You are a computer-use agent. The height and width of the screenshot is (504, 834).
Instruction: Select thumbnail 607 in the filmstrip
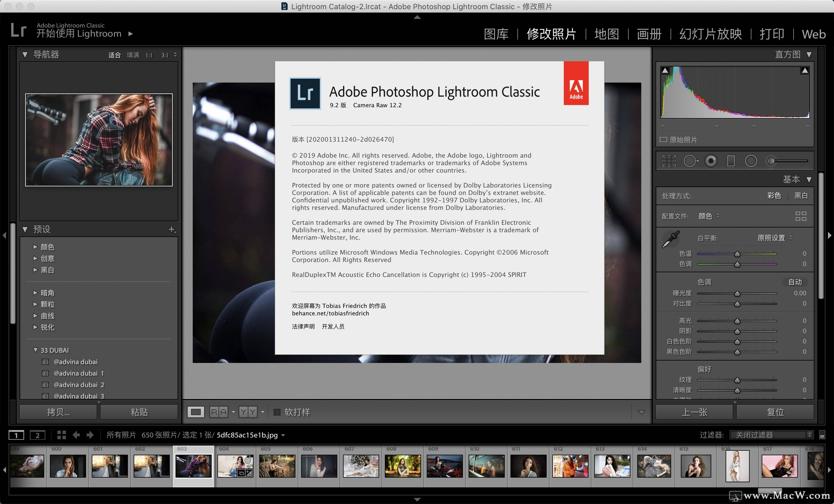point(361,467)
